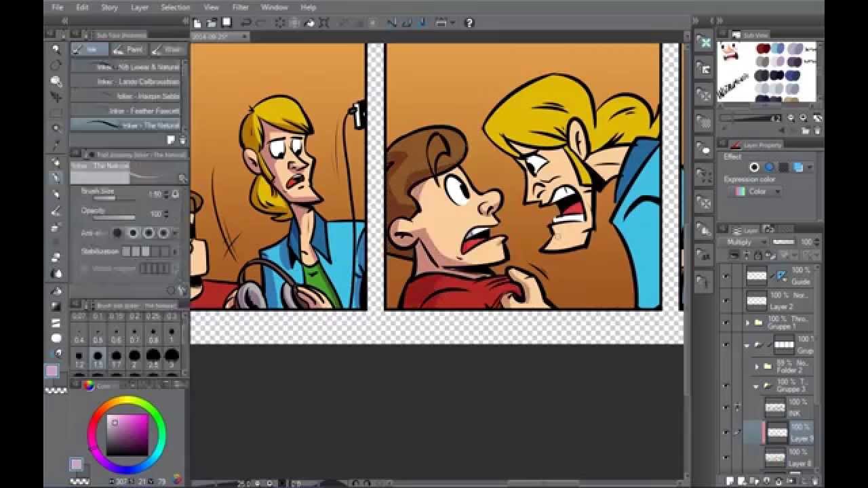Click the Delete layer trash icon below layer list
Image resolution: width=868 pixels, height=488 pixels.
(x=815, y=481)
